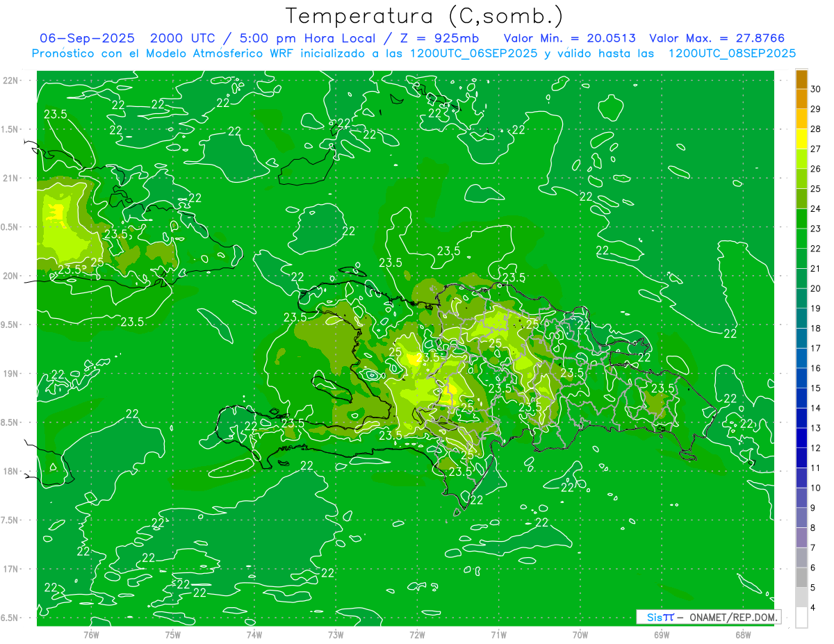This screenshot has height=644, width=834.
Task: Select the date text "06-Sep-2025"
Action: [87, 38]
